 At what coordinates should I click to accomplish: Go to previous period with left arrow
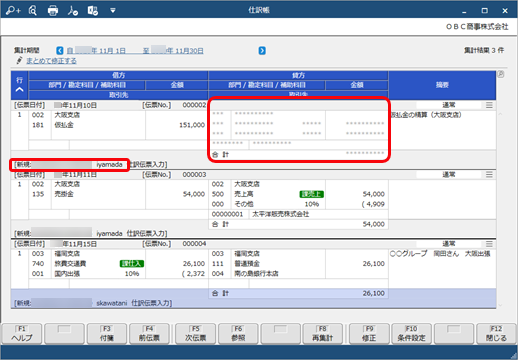60,51
